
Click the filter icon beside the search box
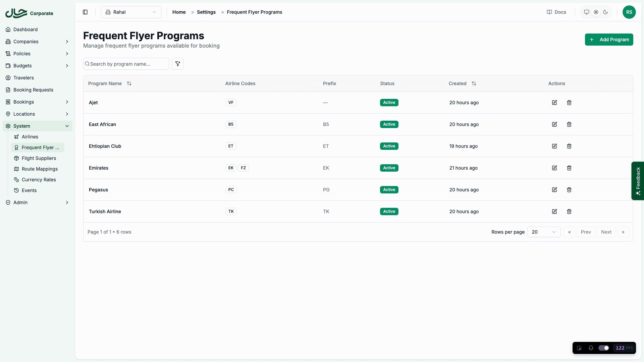tap(178, 64)
